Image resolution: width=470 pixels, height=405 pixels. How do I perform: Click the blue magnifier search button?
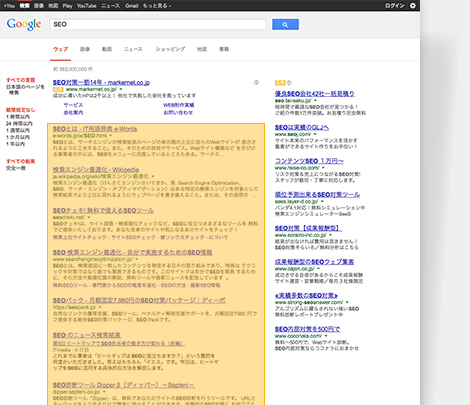pyautogui.click(x=285, y=24)
